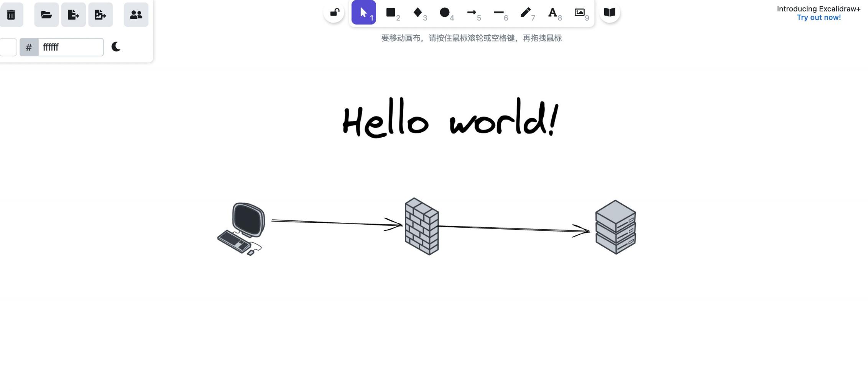The width and height of the screenshot is (868, 391).
Task: Select the Insert image tool
Action: 579,13
